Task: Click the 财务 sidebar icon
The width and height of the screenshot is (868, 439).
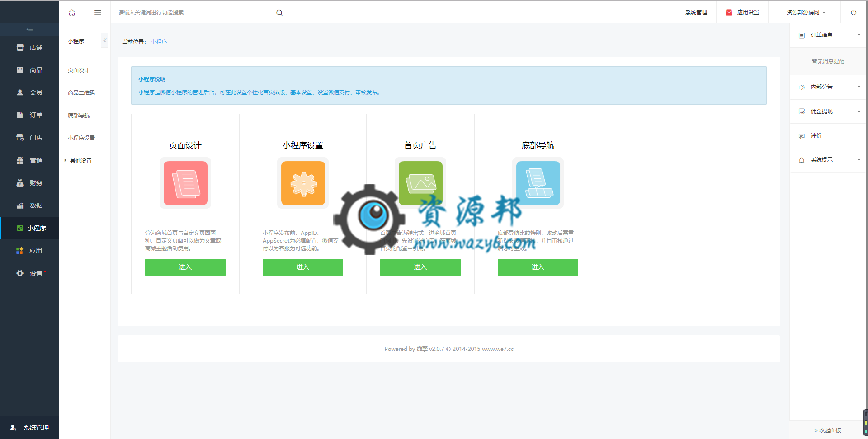Action: click(x=20, y=183)
